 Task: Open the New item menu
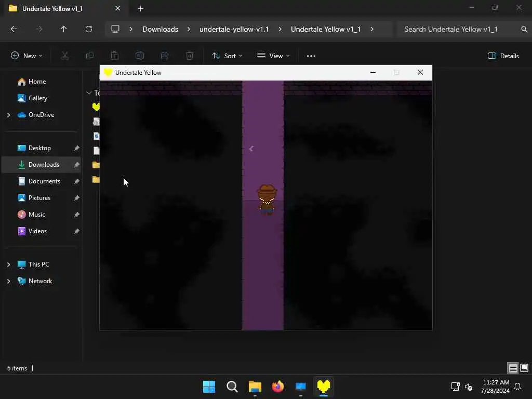26,56
